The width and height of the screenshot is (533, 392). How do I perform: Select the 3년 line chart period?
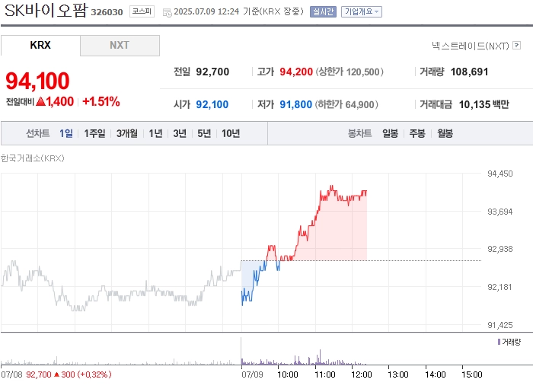(180, 133)
